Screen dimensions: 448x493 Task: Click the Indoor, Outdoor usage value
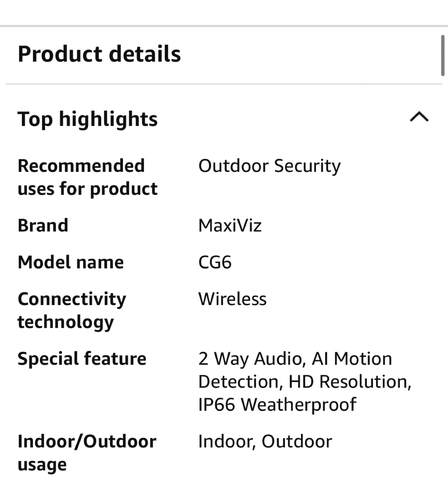click(265, 441)
